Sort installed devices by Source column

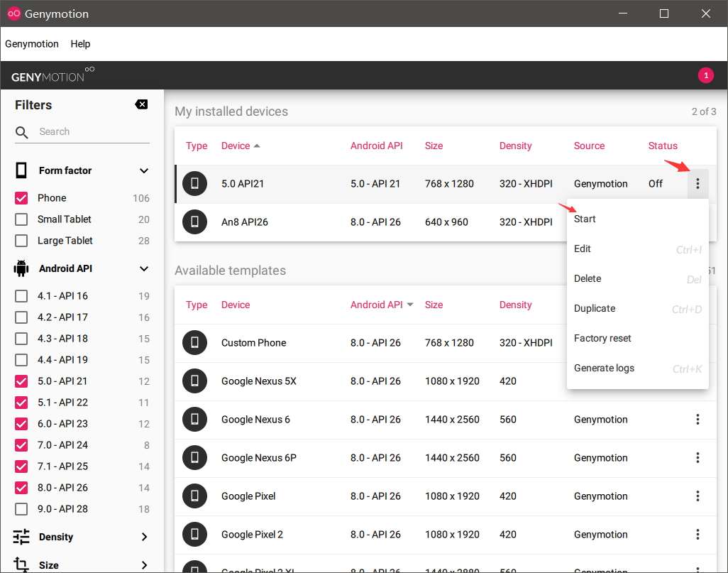coord(589,146)
